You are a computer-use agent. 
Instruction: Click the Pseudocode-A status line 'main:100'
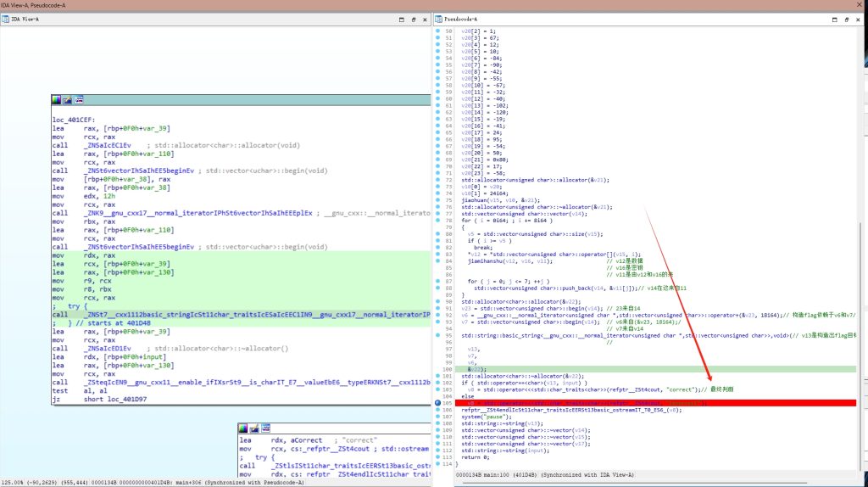[545, 475]
